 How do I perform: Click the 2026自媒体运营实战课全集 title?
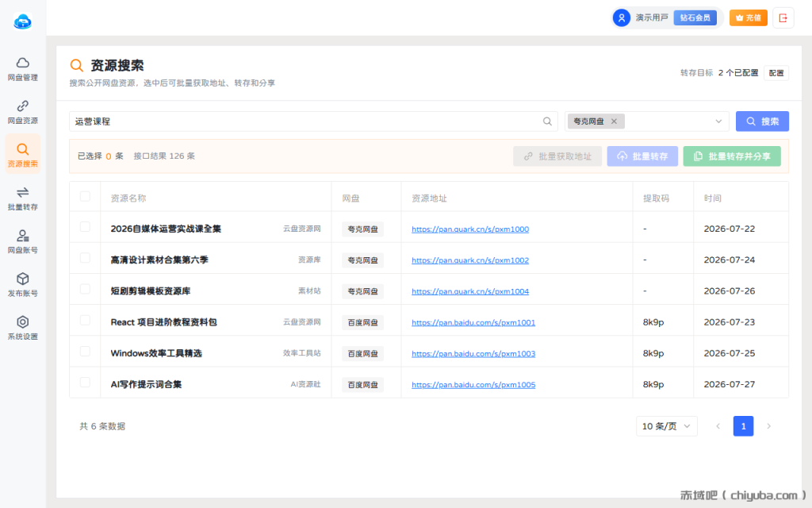point(166,229)
